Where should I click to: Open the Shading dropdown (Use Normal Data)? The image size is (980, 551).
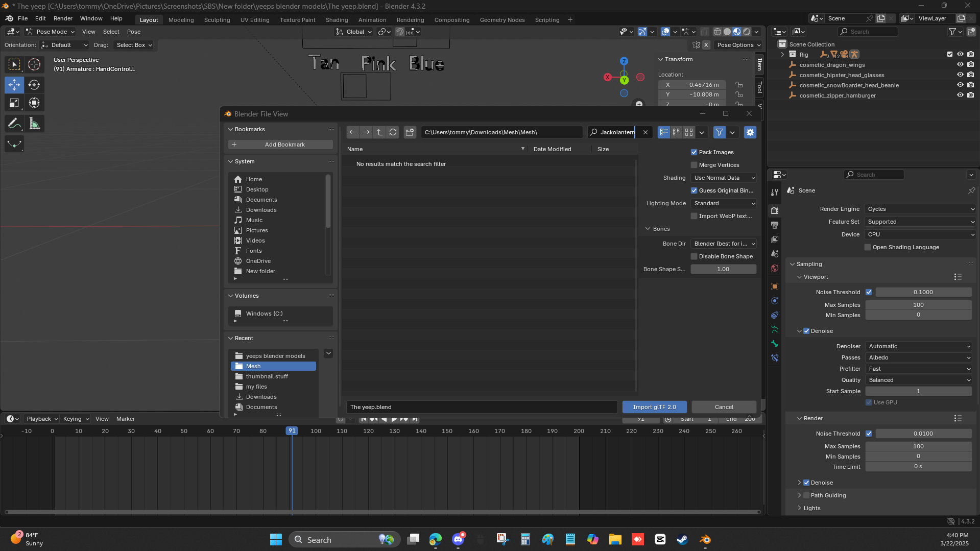click(x=724, y=178)
